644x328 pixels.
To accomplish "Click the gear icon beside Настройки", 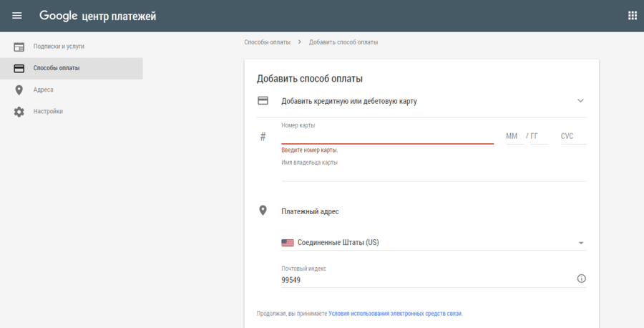I will coord(19,112).
